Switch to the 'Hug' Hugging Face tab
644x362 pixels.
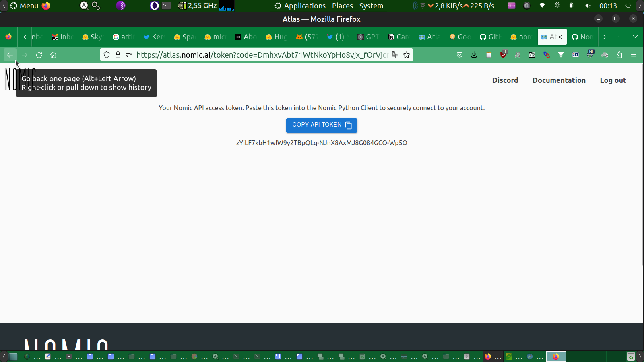[x=276, y=37]
